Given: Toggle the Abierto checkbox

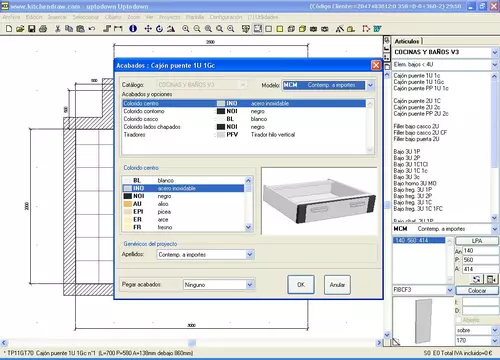Looking at the screenshot, I should pyautogui.click(x=458, y=320).
